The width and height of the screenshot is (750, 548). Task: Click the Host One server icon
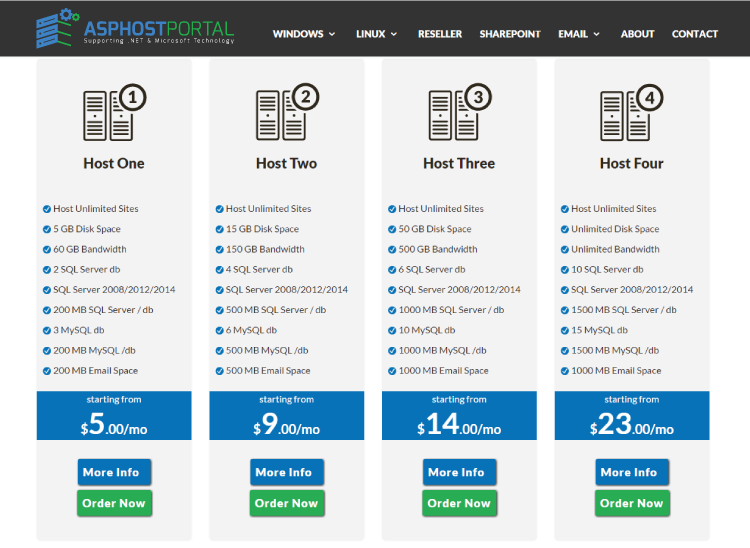(114, 112)
